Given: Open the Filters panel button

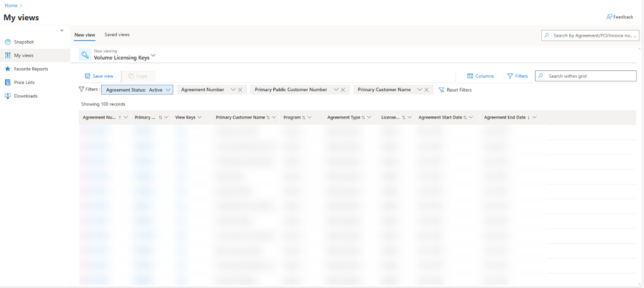Looking at the screenshot, I should pyautogui.click(x=517, y=76).
